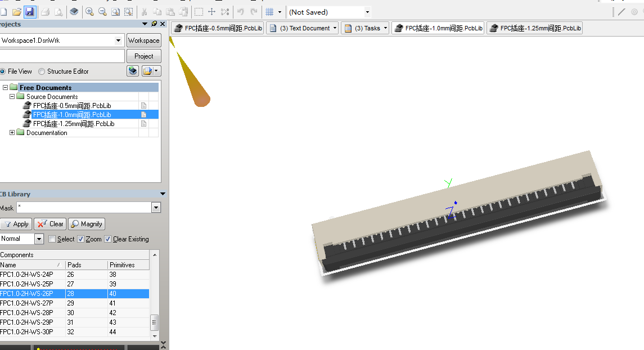Select component FPC1.0-2H-WS-30P

[x=26, y=332]
